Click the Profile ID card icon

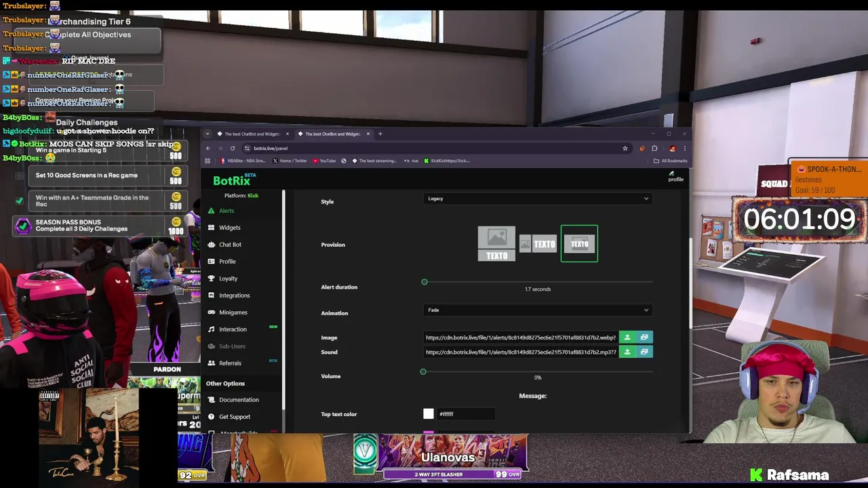click(x=212, y=262)
